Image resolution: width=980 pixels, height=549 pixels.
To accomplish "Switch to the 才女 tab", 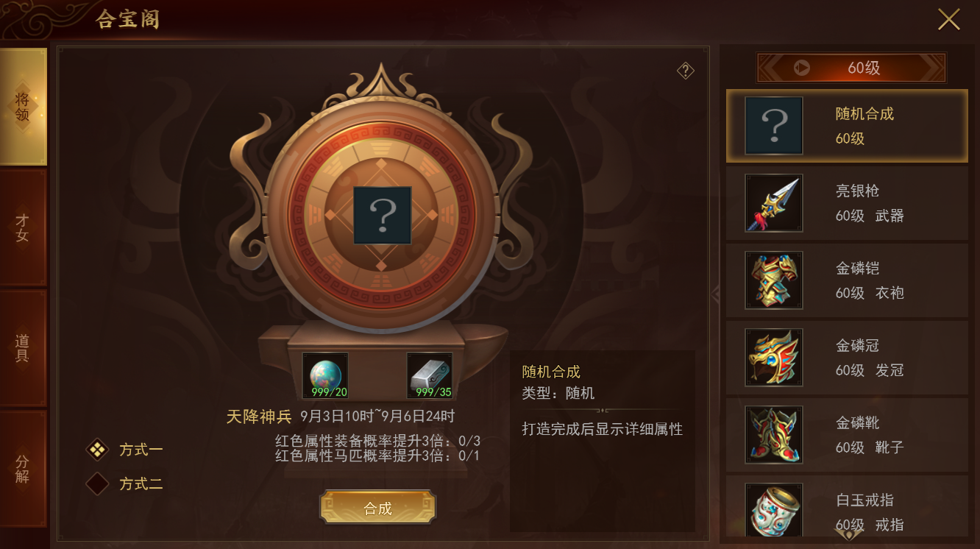I will [x=23, y=228].
